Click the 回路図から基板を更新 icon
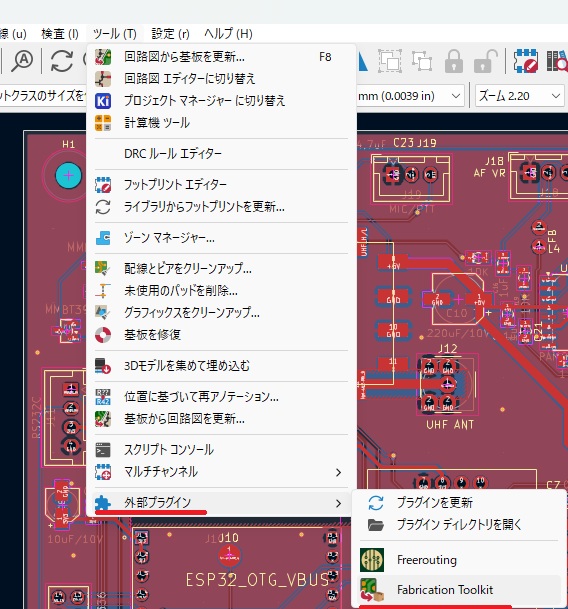Screen dimensions: 568x609 (103, 57)
